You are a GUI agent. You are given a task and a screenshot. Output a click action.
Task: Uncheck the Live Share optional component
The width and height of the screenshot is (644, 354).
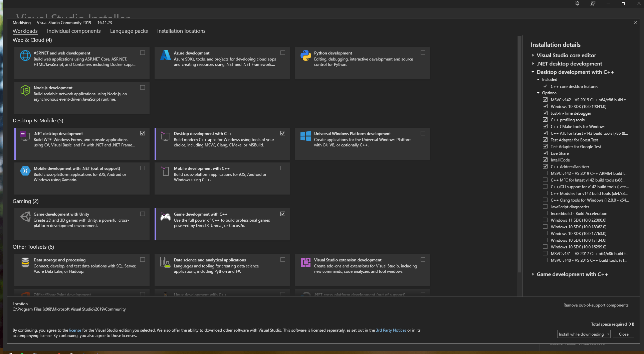point(545,153)
